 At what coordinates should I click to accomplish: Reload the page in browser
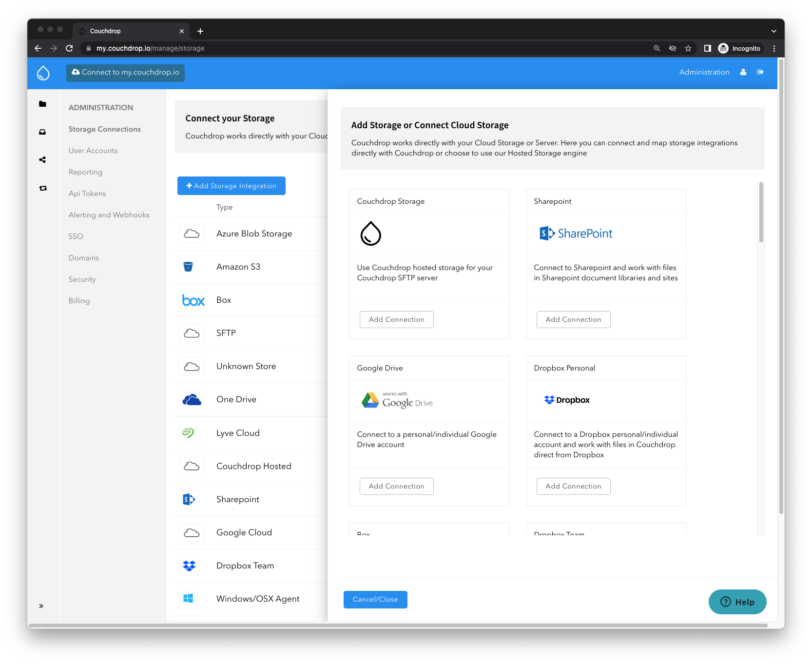point(69,48)
